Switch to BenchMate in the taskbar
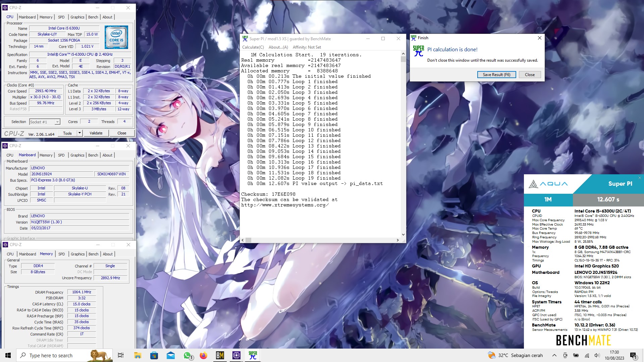 pyautogui.click(x=220, y=355)
